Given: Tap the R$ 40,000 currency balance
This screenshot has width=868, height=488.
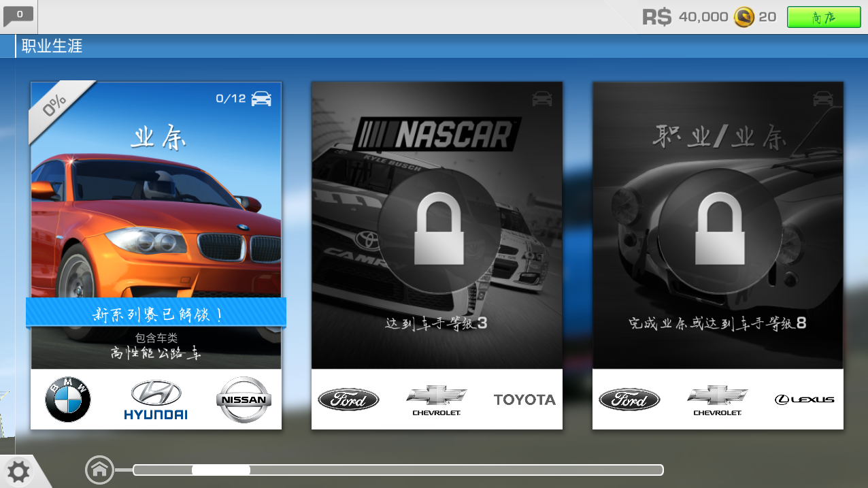Looking at the screenshot, I should click(x=685, y=17).
